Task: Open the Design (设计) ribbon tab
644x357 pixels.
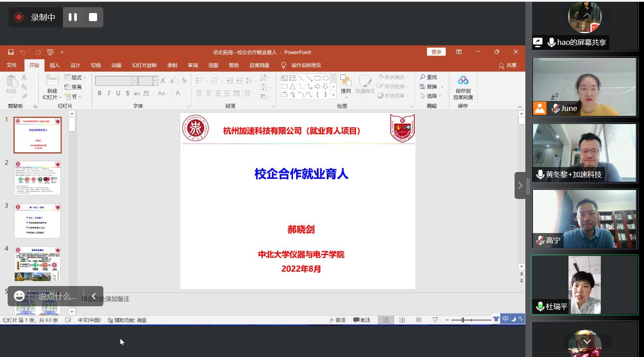Action: click(75, 65)
